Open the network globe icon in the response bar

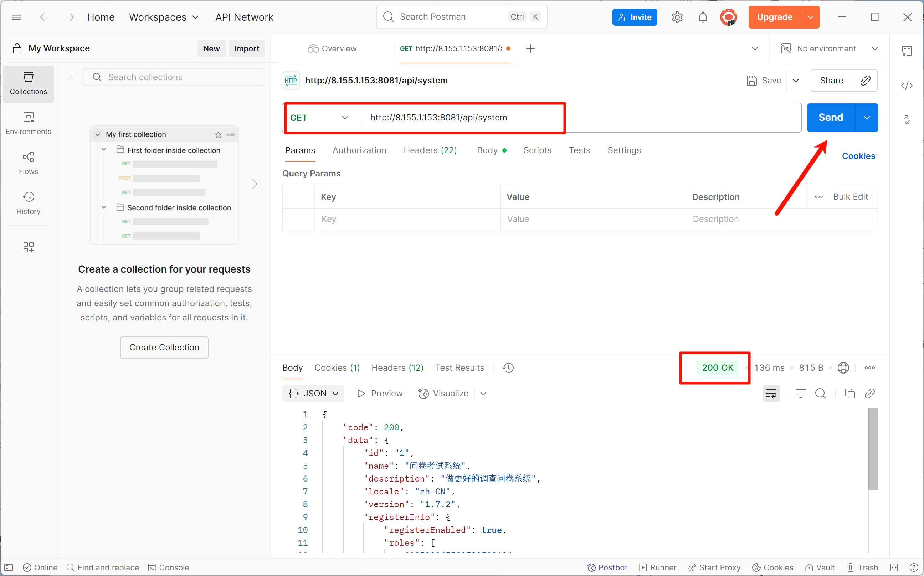click(x=843, y=367)
